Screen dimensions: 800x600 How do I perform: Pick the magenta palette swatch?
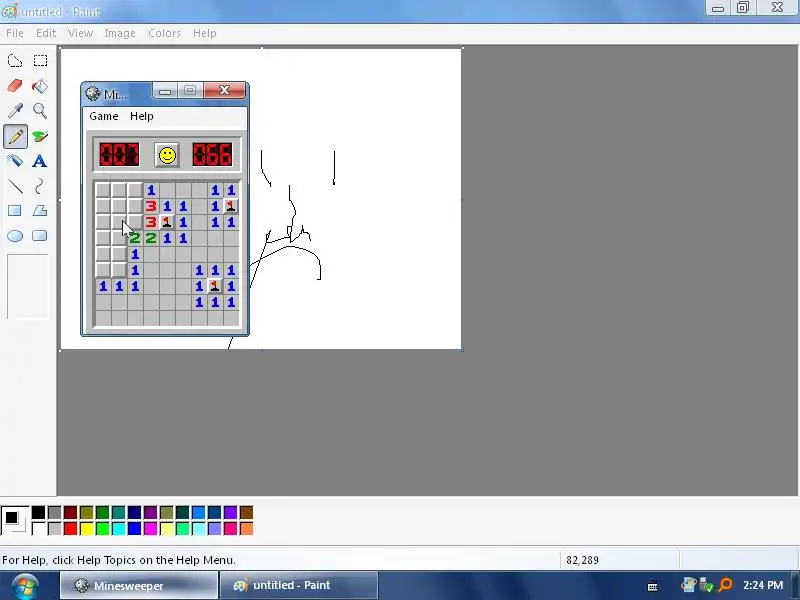151,528
